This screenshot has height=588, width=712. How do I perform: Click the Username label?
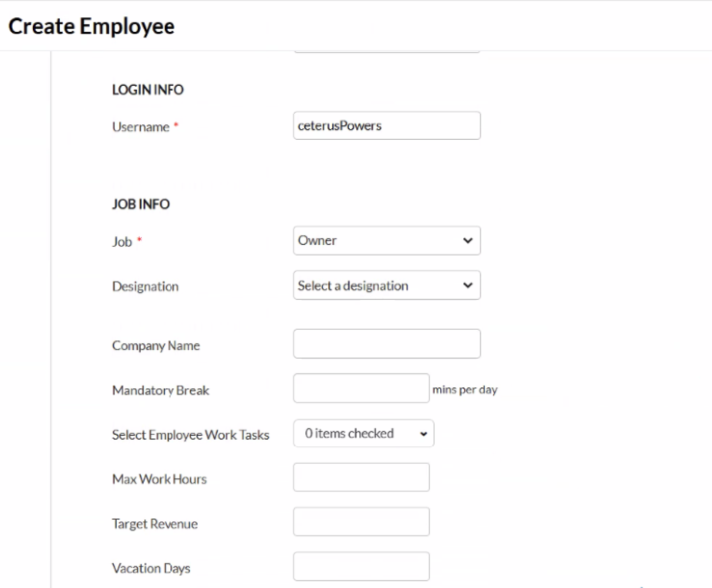click(x=141, y=127)
